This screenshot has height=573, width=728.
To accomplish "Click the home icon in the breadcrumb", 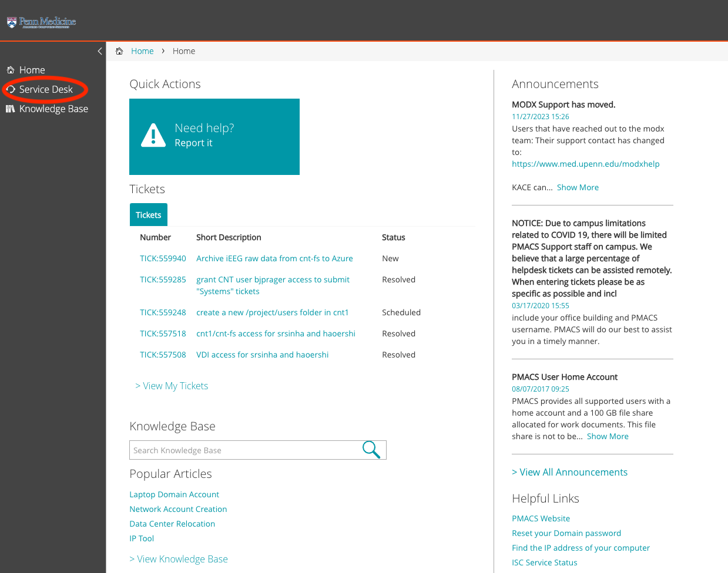I will coord(119,51).
